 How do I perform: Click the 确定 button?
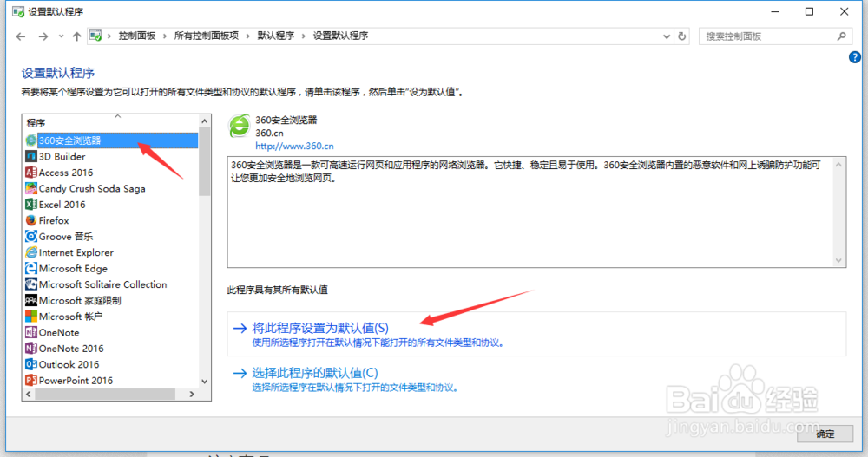pos(825,434)
